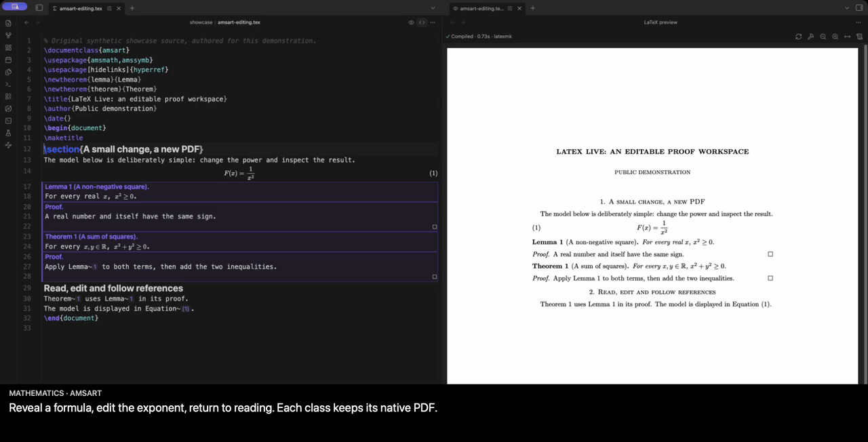Open tab options icon on editor tab

point(110,8)
